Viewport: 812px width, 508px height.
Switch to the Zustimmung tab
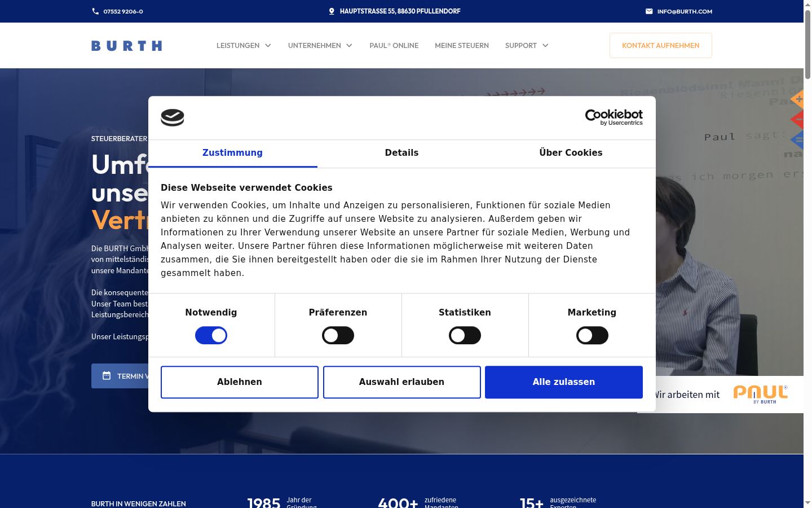click(x=233, y=153)
